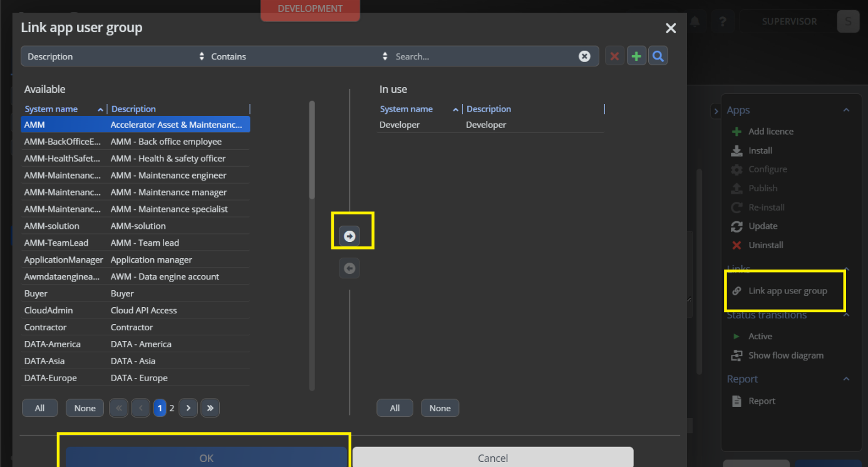The width and height of the screenshot is (868, 467).
Task: Click the Report document icon
Action: (736, 401)
